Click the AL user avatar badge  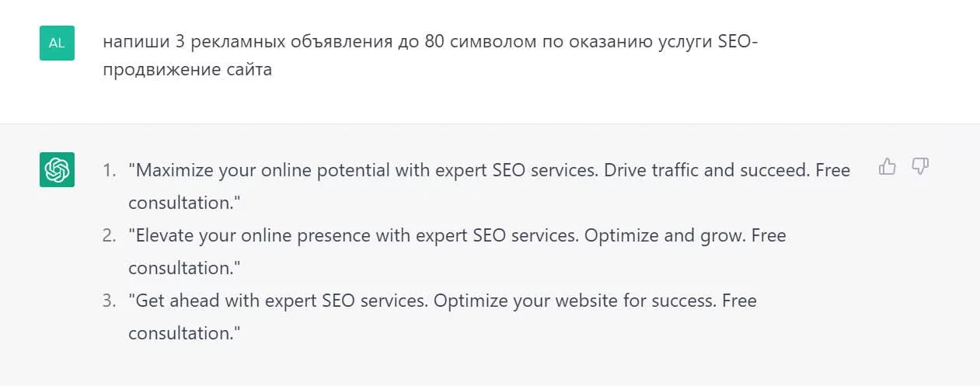coord(57,43)
